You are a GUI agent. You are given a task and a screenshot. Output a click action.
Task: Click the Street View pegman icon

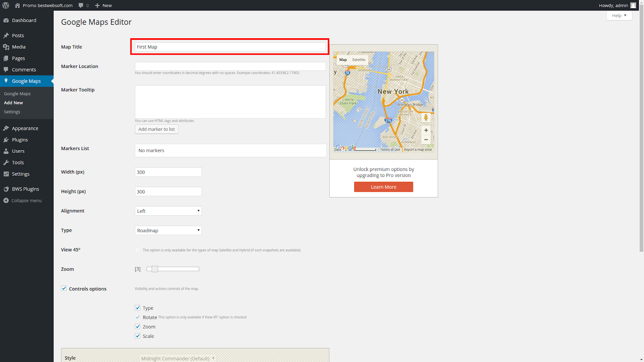coord(426,117)
